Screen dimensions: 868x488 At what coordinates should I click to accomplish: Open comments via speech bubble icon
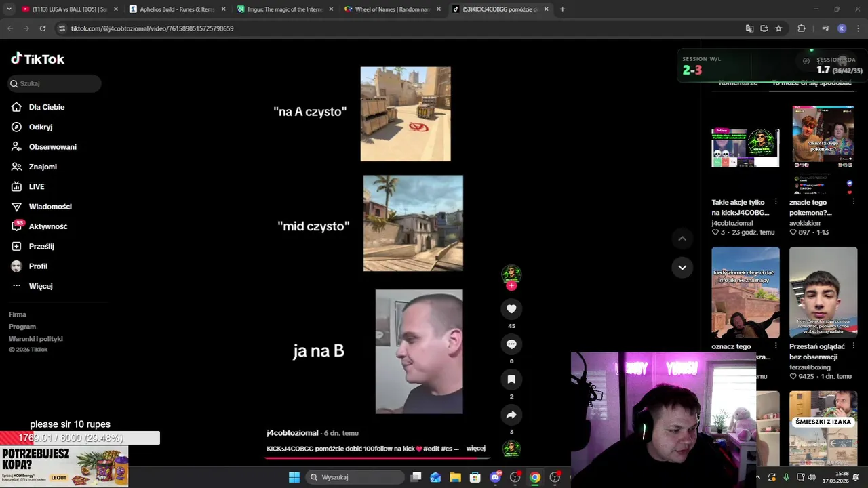click(x=511, y=344)
